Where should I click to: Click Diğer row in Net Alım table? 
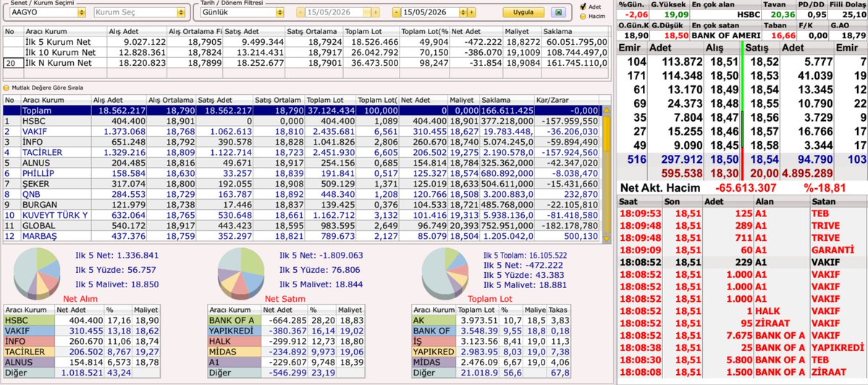(82, 373)
